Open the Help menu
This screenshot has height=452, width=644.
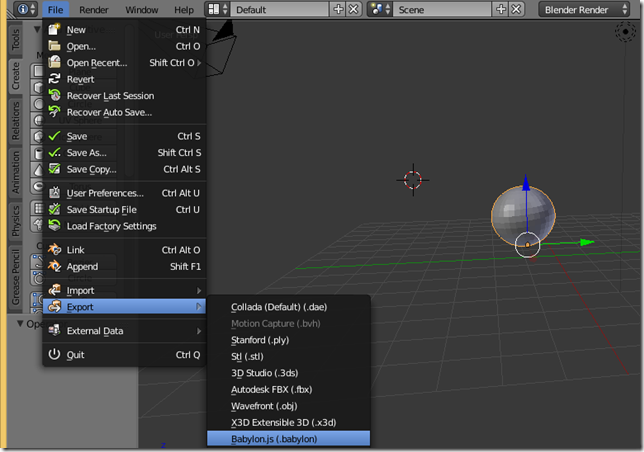184,9
